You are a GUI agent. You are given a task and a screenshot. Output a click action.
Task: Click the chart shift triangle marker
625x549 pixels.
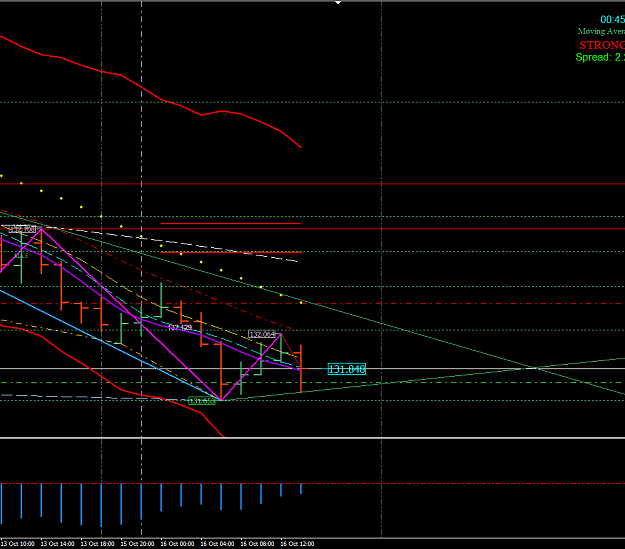tap(338, 2)
